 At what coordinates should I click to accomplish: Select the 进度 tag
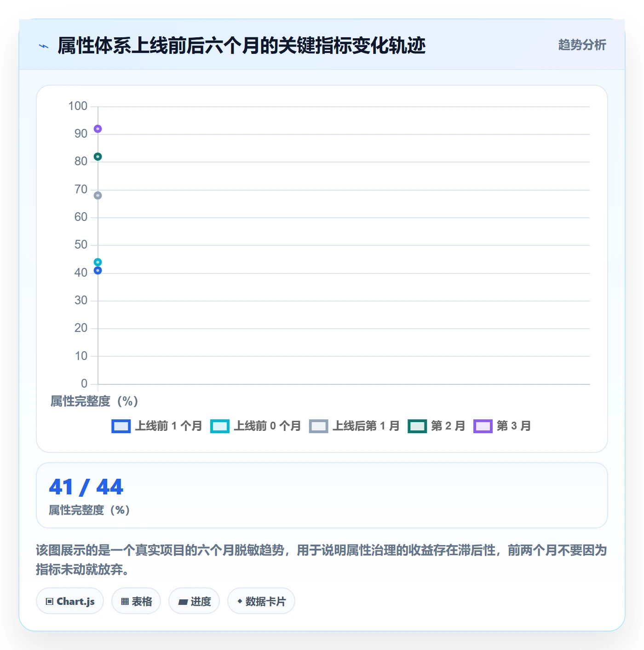pos(194,601)
